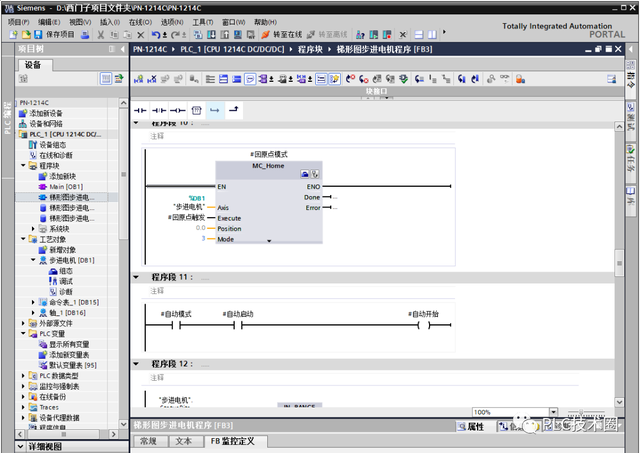Toggle free comments display icon
Screen dimensions: 640x453
pyautogui.click(x=250, y=79)
